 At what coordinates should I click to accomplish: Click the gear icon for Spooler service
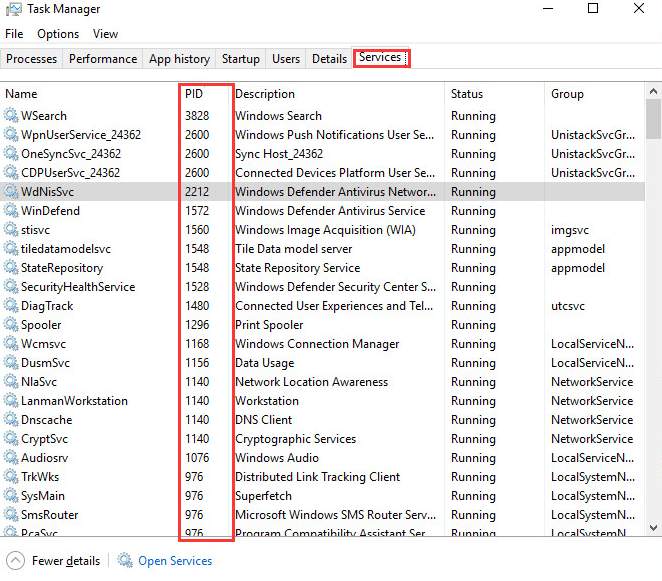coord(11,325)
